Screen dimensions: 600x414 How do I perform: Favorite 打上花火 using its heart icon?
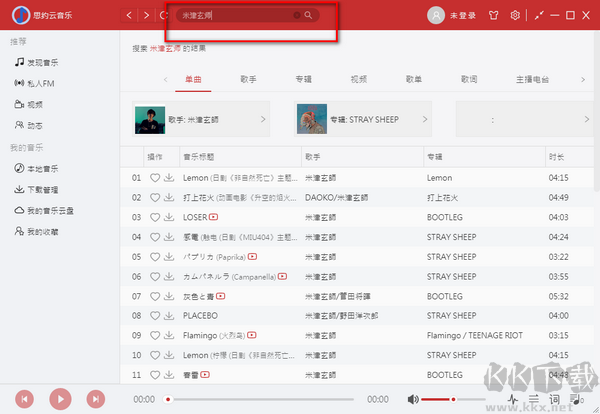(x=154, y=198)
